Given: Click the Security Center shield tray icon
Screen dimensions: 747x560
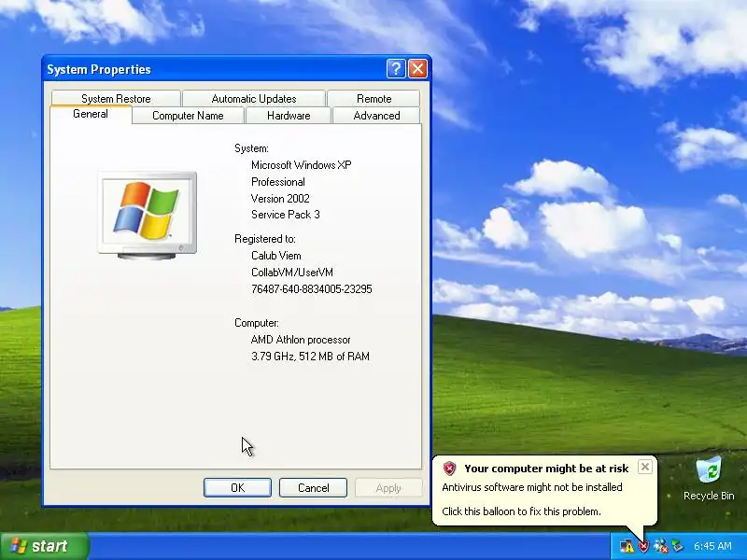Looking at the screenshot, I should tap(643, 546).
